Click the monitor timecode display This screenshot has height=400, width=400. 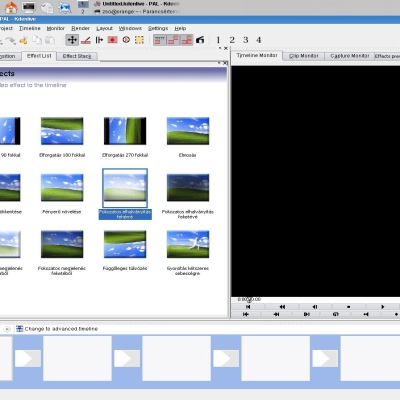[x=249, y=299]
